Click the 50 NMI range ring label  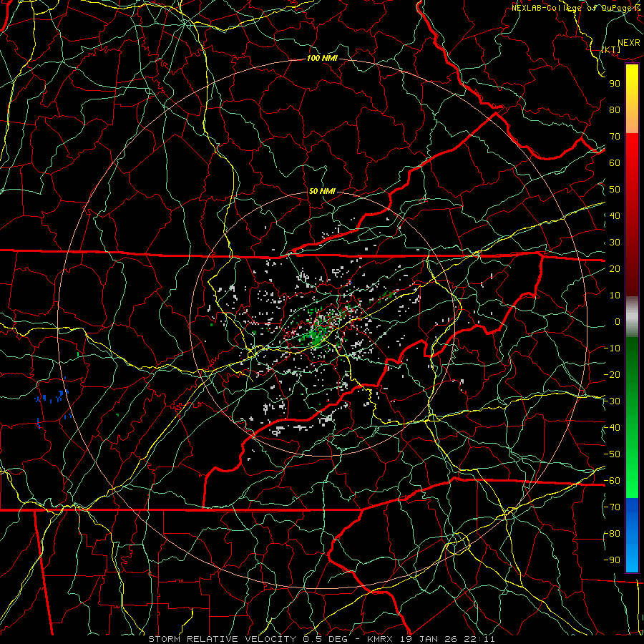click(322, 191)
